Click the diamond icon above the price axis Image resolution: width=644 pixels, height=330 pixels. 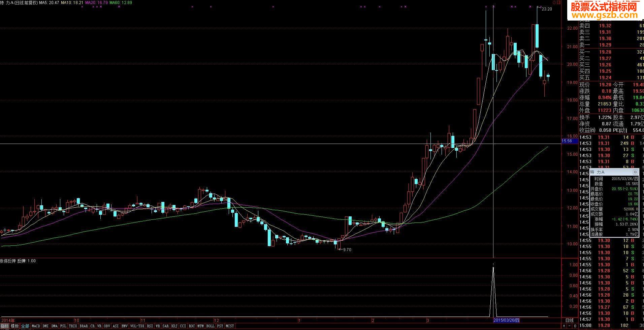click(554, 2)
